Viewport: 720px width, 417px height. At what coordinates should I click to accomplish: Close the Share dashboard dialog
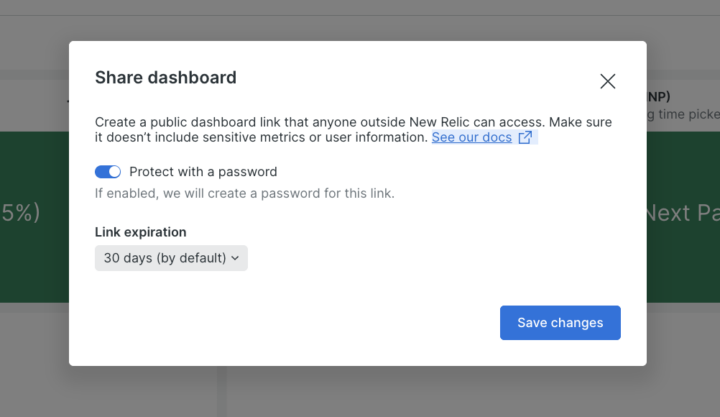607,82
